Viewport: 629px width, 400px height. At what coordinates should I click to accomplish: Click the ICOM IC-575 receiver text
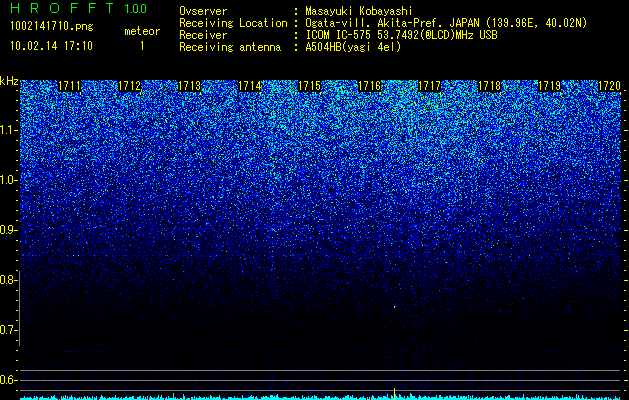pos(402,35)
